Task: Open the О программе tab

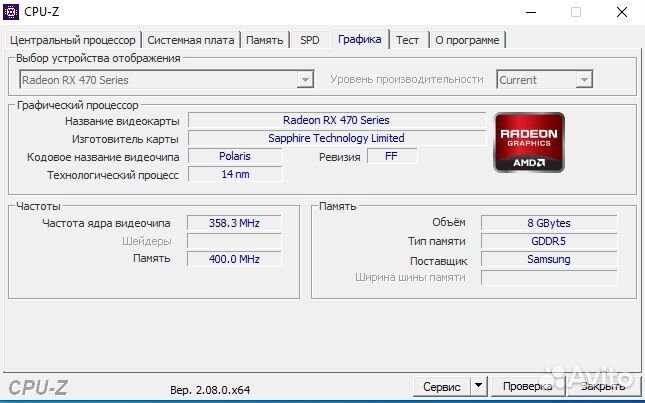Action: click(467, 40)
